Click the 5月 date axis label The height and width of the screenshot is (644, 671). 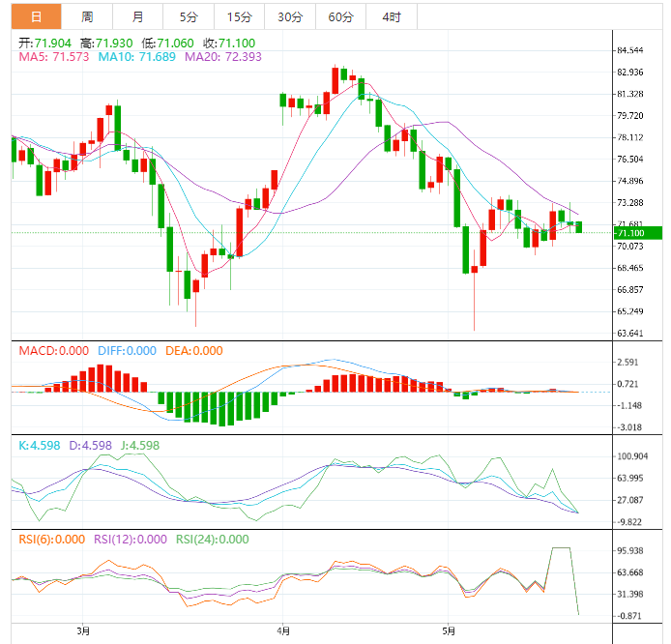[x=449, y=631]
